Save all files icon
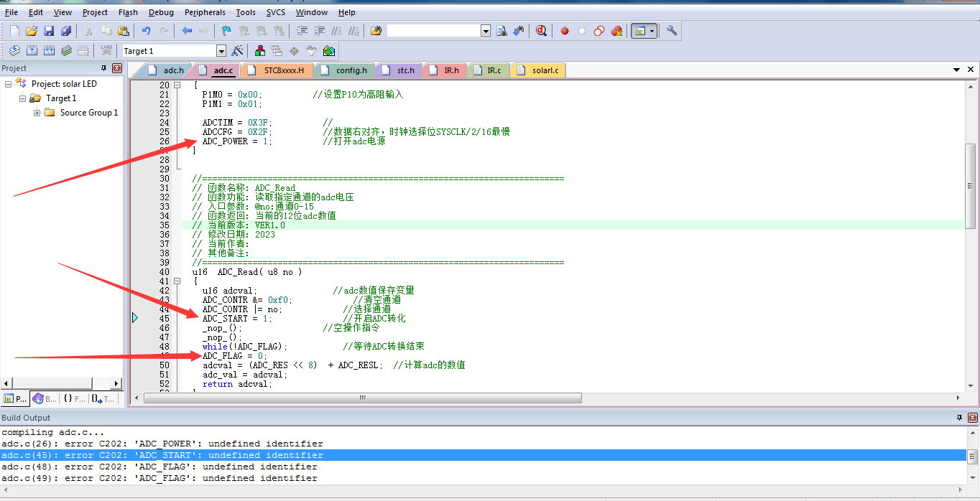Image resolution: width=980 pixels, height=501 pixels. [x=66, y=31]
